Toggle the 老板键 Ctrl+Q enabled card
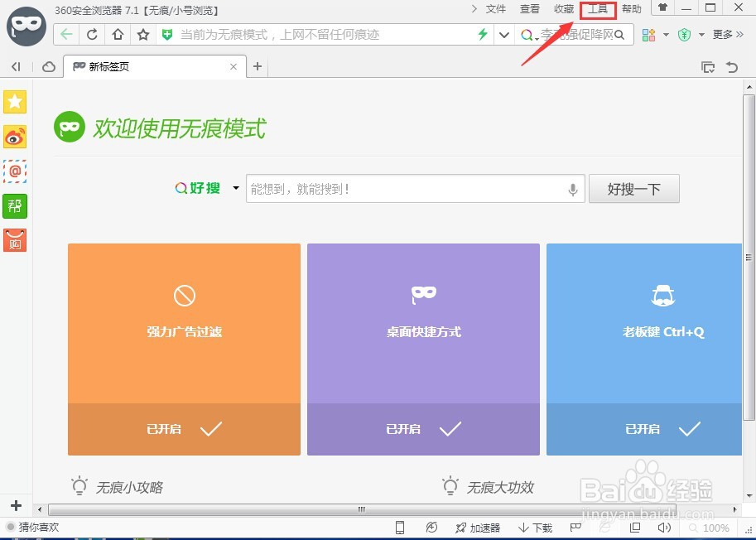 pos(644,349)
